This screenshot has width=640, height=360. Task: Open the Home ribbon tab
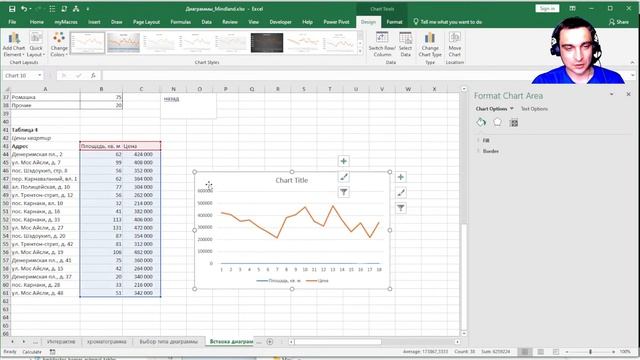click(36, 22)
